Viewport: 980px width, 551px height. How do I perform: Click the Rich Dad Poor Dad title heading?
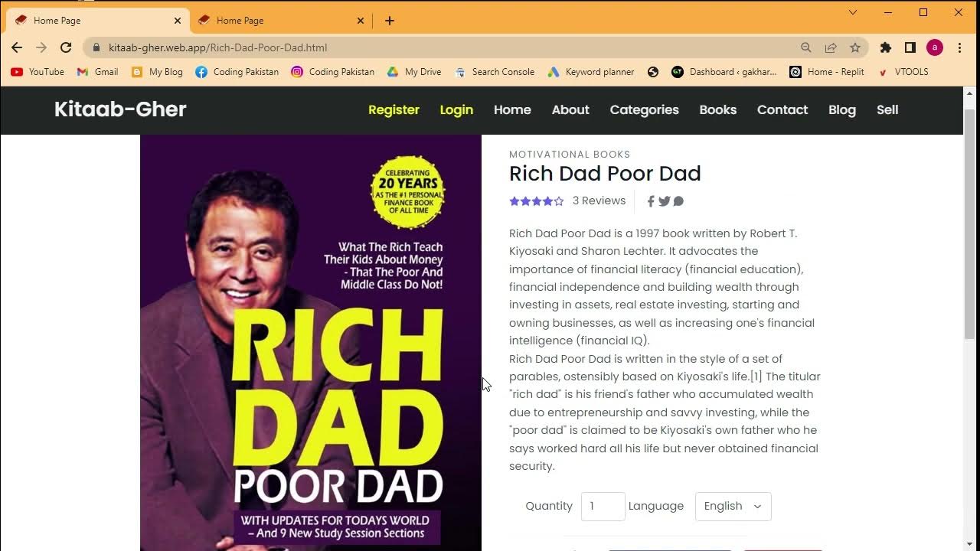(605, 174)
